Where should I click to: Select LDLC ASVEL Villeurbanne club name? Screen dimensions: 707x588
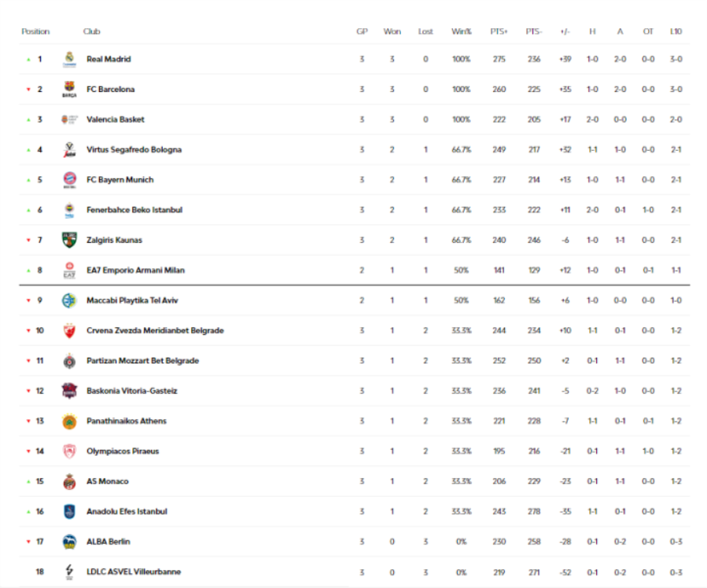pyautogui.click(x=134, y=571)
